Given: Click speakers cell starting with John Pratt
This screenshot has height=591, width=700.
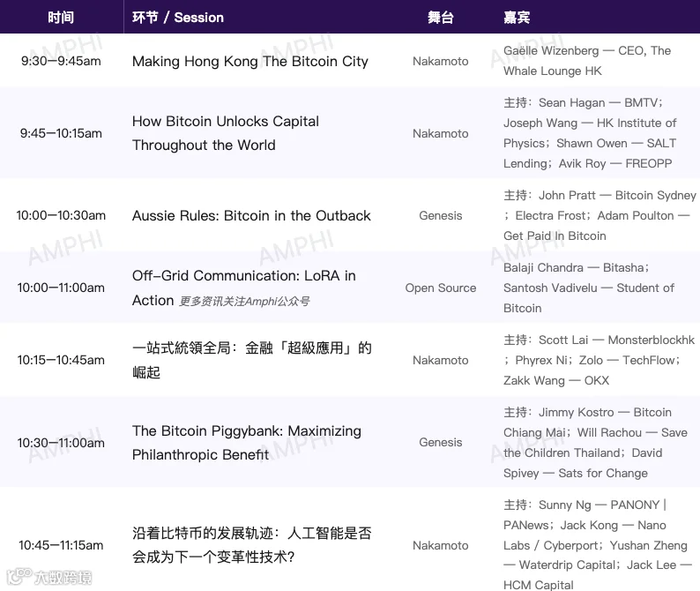Looking at the screenshot, I should click(599, 215).
